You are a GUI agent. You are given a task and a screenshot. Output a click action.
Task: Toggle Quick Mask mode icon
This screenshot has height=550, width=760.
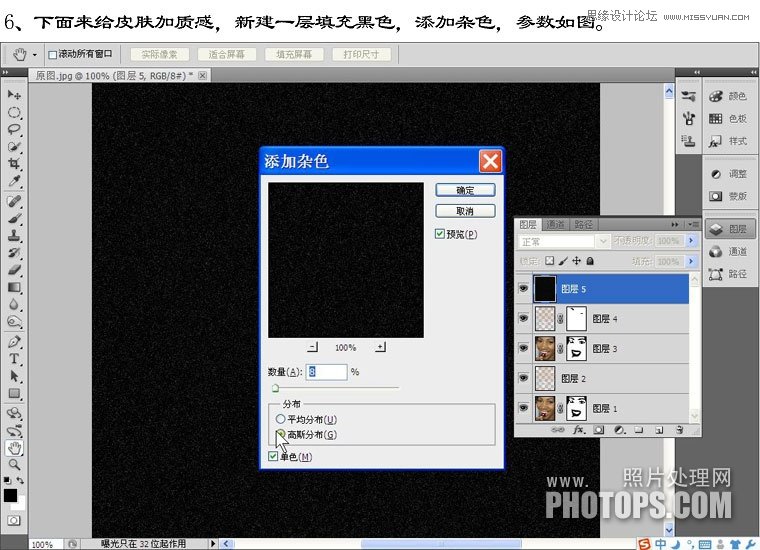14,520
